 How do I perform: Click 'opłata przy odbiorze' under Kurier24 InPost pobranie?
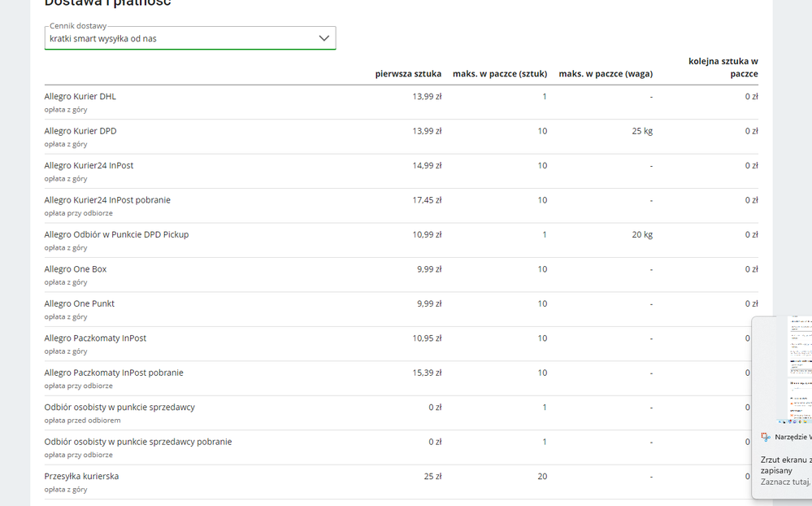[78, 213]
